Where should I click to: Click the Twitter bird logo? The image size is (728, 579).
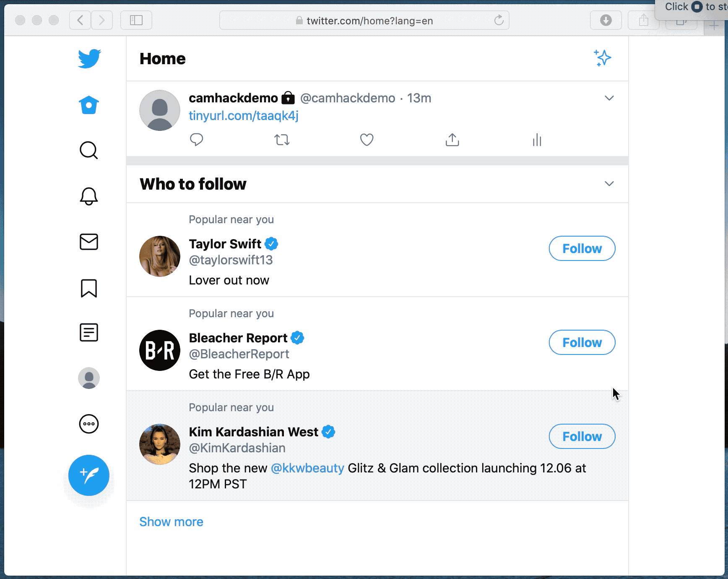point(88,59)
